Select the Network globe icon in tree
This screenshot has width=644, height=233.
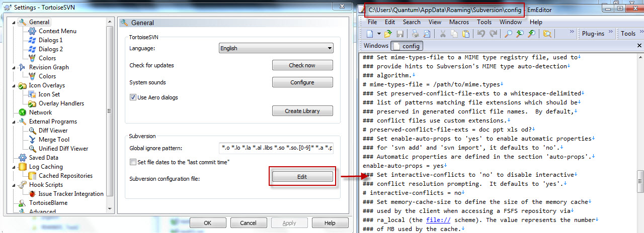(x=22, y=112)
